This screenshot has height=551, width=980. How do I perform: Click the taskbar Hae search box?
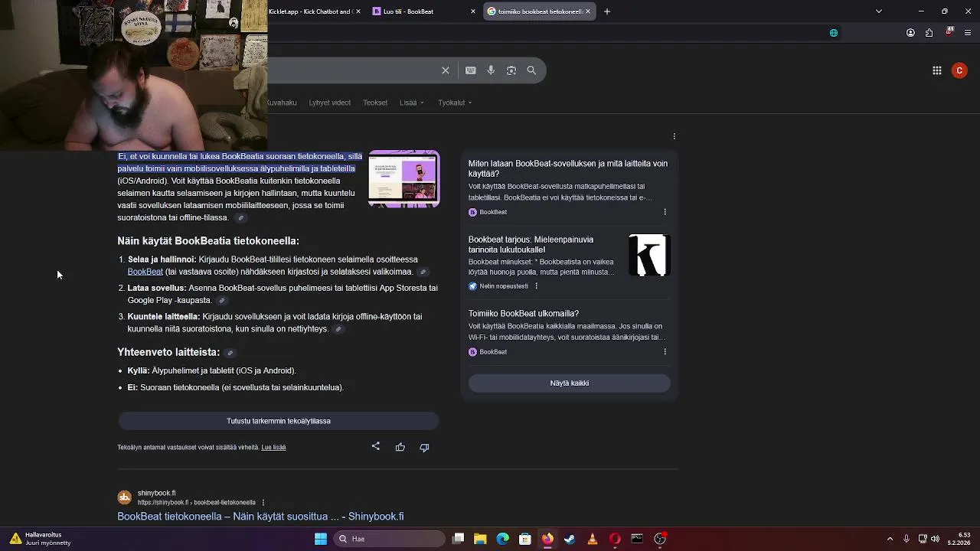coord(390,539)
